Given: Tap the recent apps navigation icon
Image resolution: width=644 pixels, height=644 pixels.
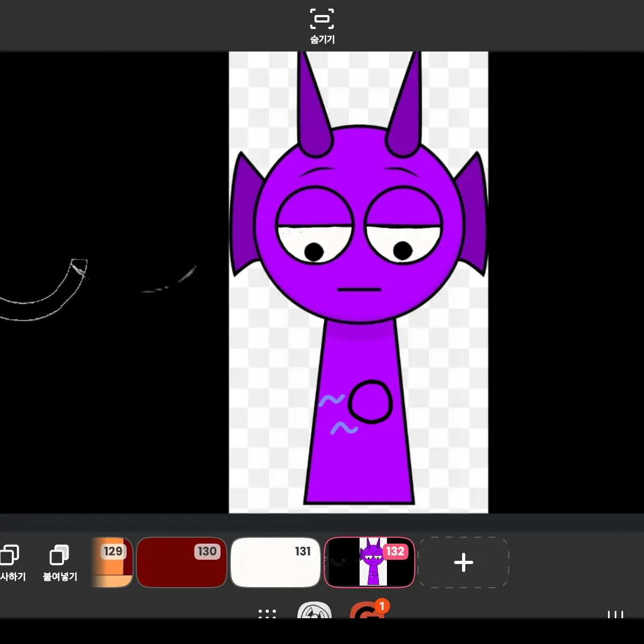Looking at the screenshot, I should point(616,614).
